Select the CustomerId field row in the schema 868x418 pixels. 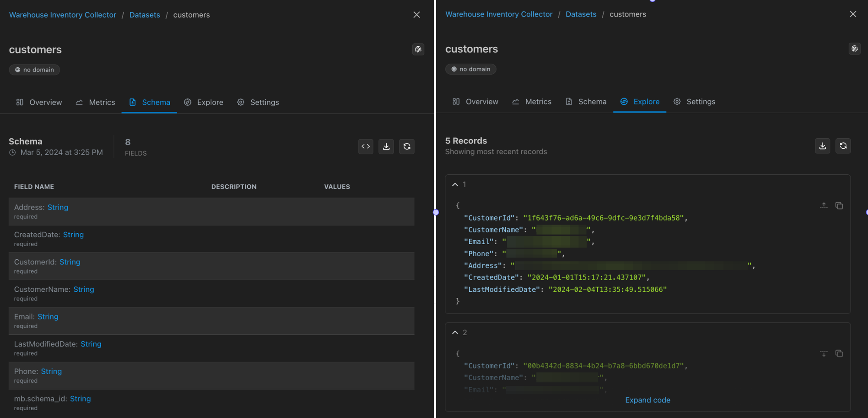coord(211,266)
